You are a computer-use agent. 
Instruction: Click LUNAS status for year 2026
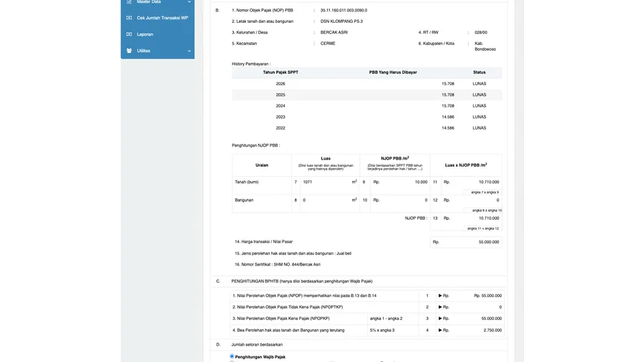tap(479, 84)
